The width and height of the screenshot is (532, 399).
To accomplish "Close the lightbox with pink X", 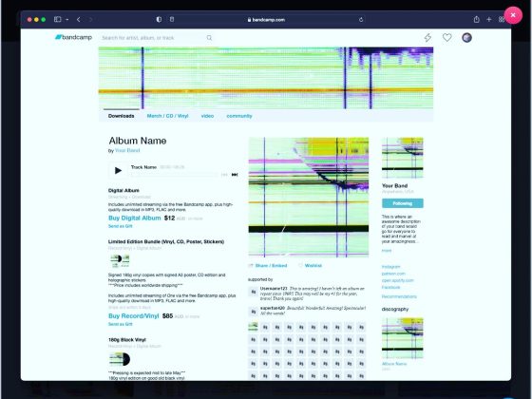I will [513, 15].
